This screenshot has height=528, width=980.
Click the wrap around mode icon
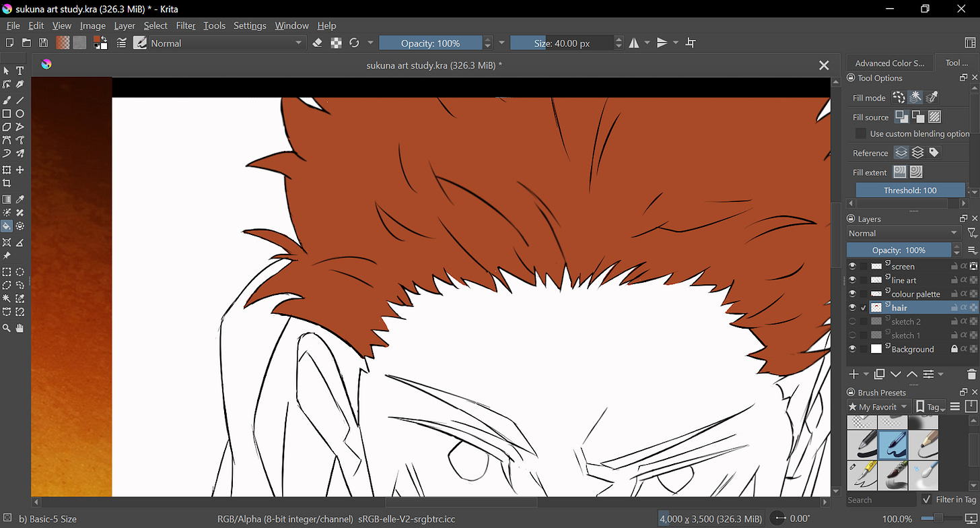[x=691, y=43]
